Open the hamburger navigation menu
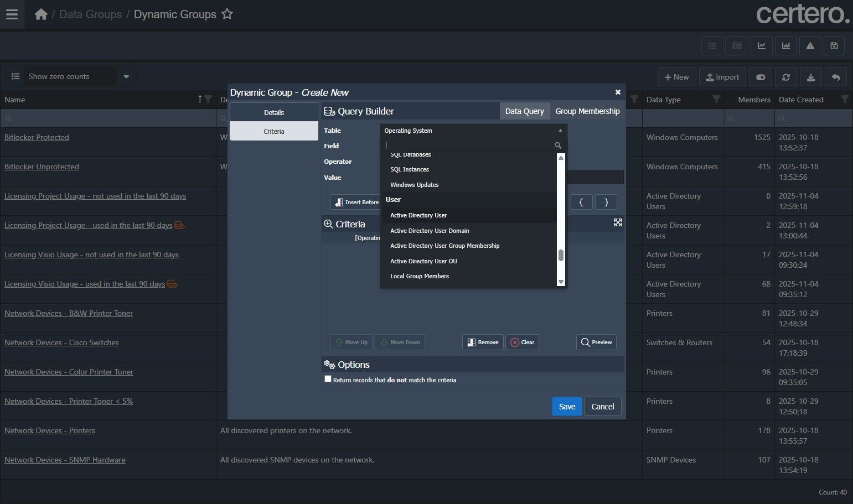This screenshot has width=853, height=504. pyautogui.click(x=12, y=14)
